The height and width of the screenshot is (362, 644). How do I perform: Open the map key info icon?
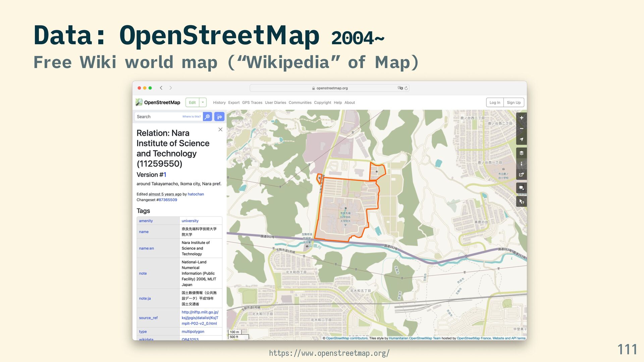[x=521, y=164]
